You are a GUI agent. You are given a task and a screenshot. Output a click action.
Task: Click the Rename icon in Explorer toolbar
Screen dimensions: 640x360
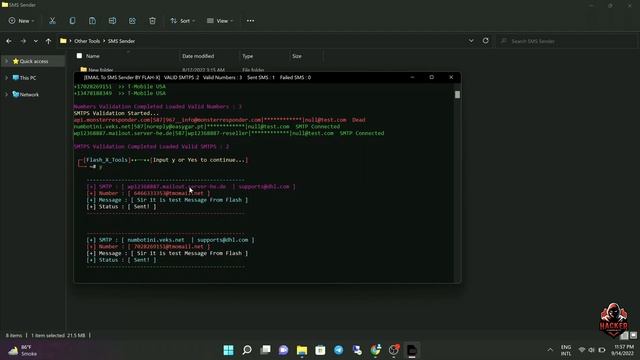pyautogui.click(x=112, y=21)
